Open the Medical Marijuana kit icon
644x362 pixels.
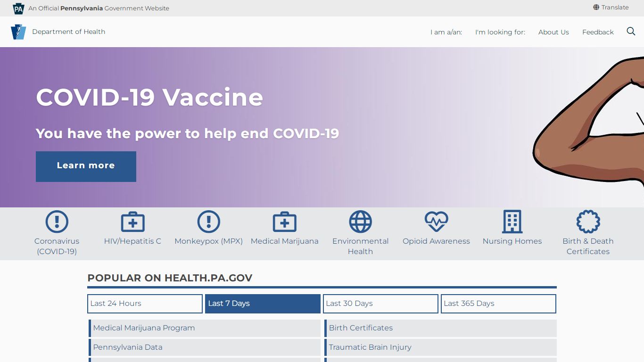[285, 222]
